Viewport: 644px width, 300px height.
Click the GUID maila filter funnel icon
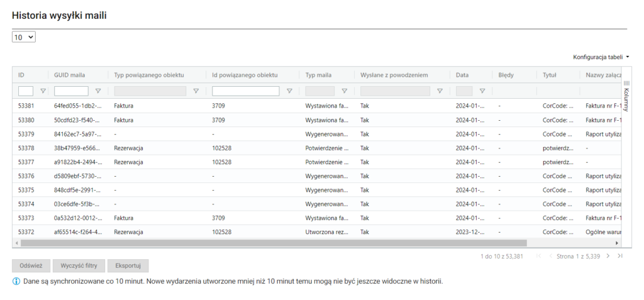pos(97,91)
